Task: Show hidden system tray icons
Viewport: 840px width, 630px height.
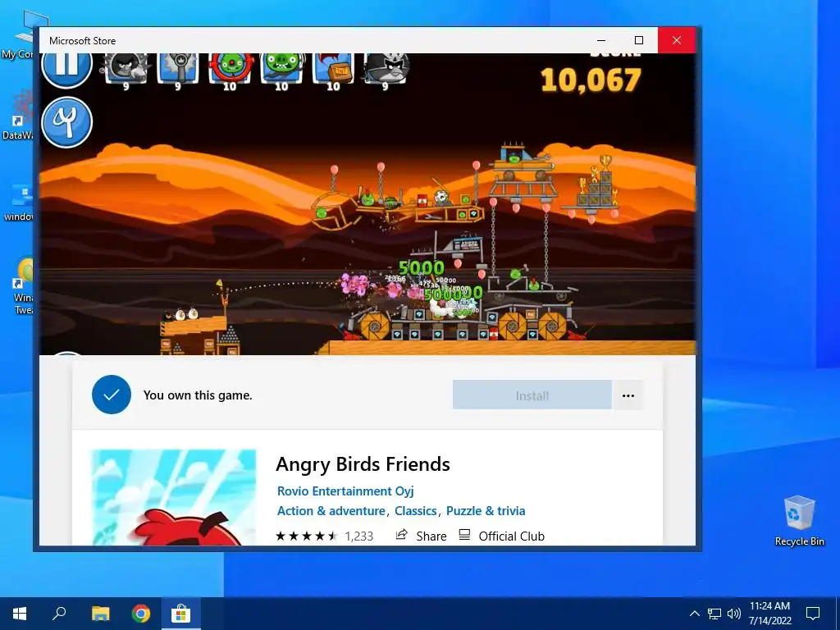Action: point(694,614)
